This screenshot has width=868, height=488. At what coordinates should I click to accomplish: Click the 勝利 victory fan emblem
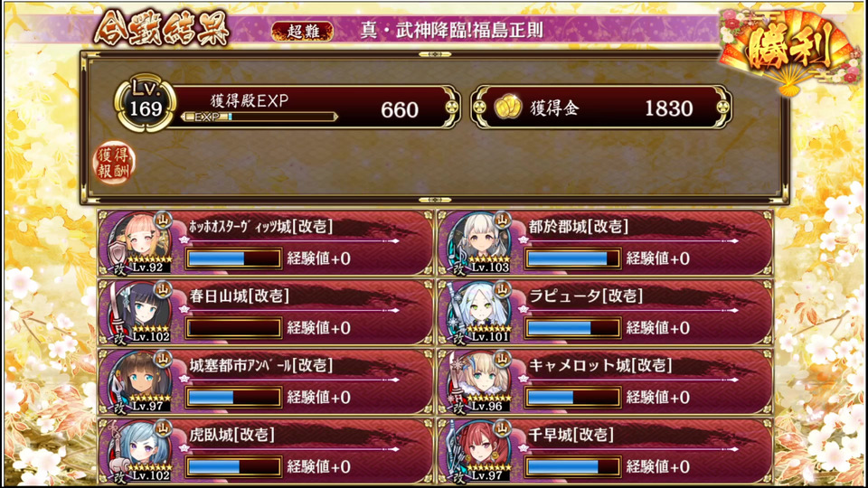click(790, 50)
